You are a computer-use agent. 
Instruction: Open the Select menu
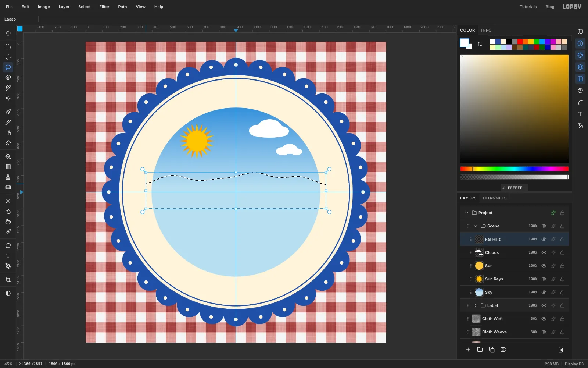tap(84, 7)
